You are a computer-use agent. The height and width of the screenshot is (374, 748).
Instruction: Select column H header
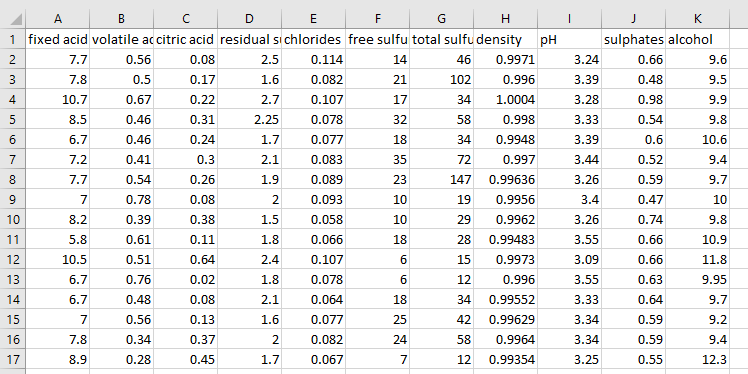click(506, 19)
